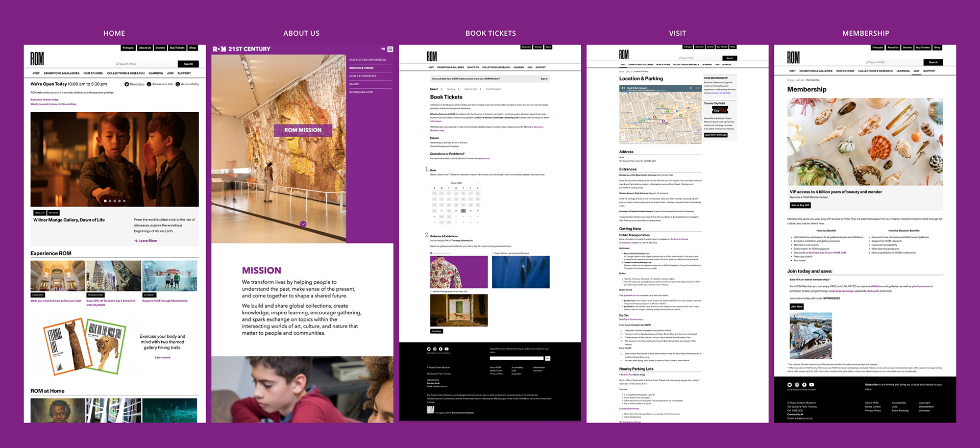
Task: Click the DISCOVER thumbnail under Experience ROM
Action: point(58,276)
